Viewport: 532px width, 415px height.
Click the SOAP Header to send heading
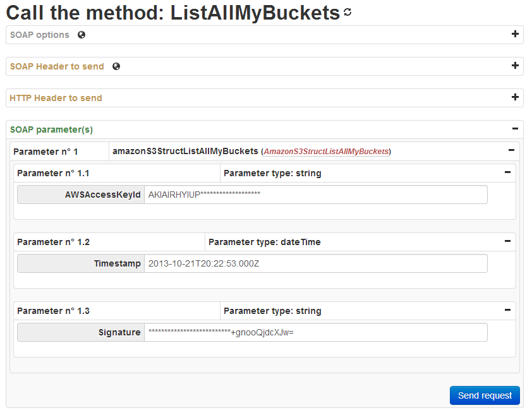(x=57, y=66)
